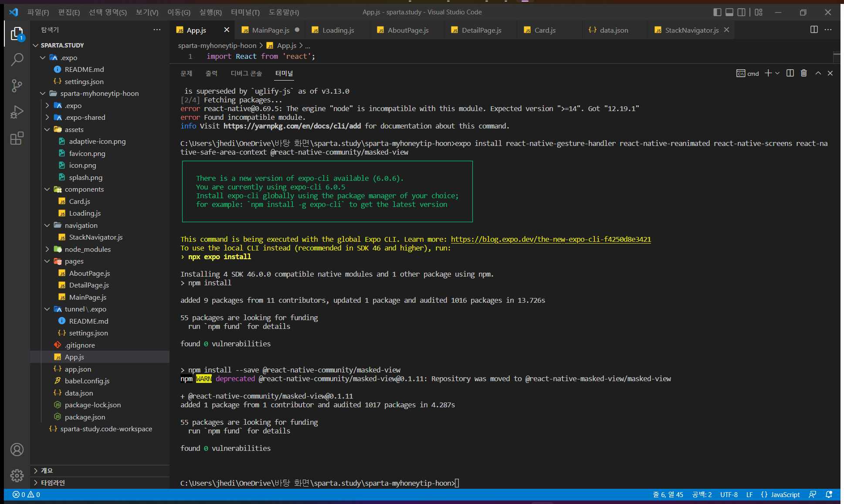Open the Run and Debug view
The image size is (844, 504).
(x=17, y=112)
